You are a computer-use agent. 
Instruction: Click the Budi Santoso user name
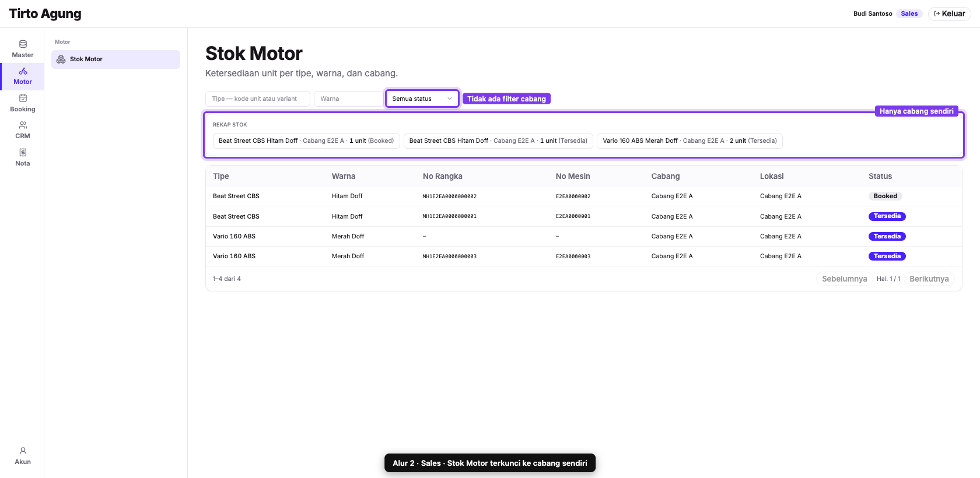pyautogui.click(x=873, y=14)
